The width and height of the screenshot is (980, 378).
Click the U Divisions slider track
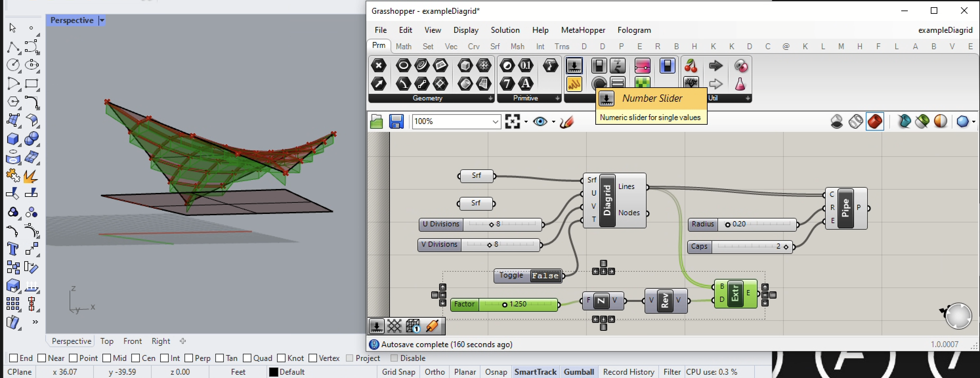502,224
